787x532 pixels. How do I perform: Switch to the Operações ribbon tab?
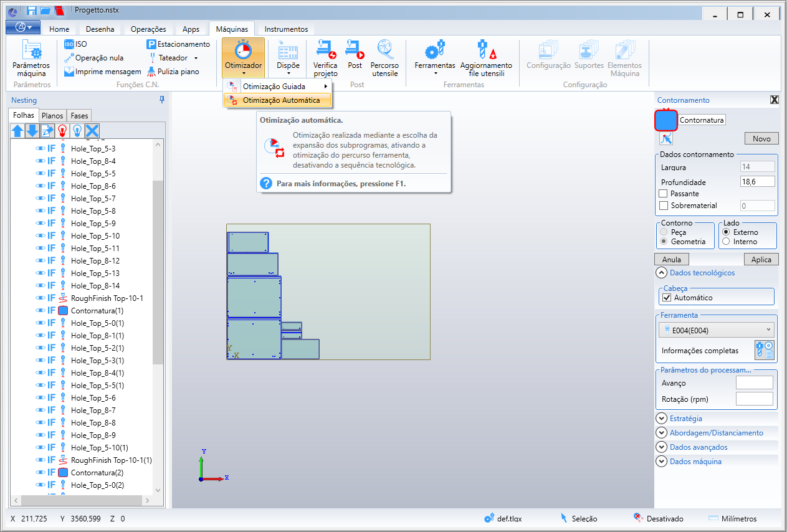[148, 29]
